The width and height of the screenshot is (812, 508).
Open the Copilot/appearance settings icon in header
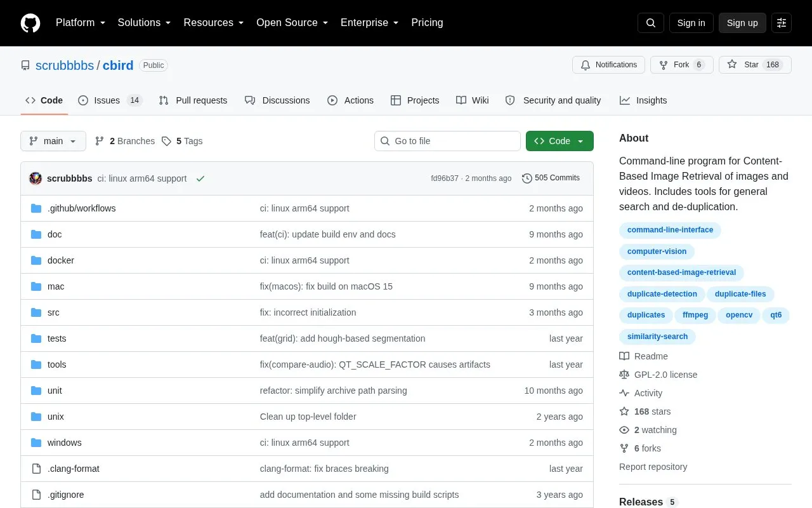point(782,23)
